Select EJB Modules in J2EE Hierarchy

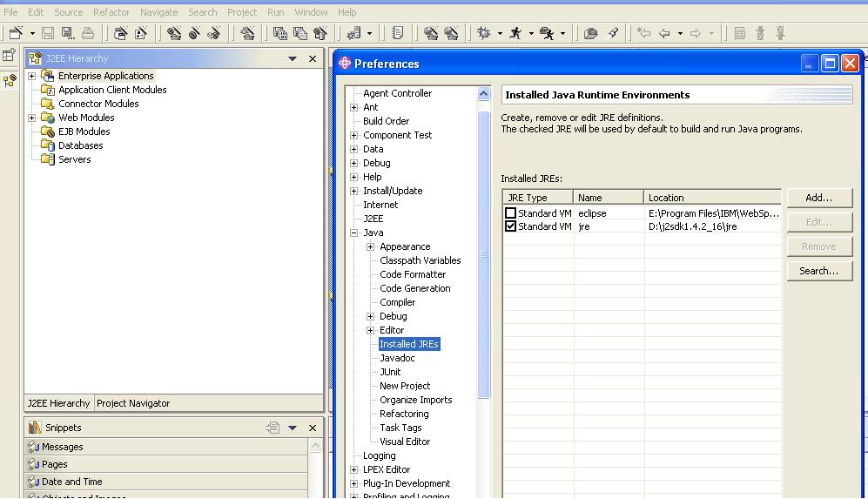coord(84,131)
